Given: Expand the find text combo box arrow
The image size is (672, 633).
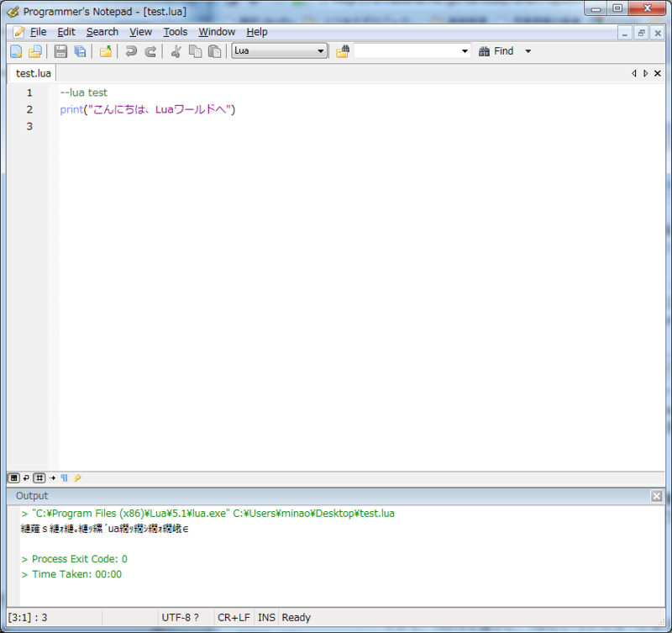Looking at the screenshot, I should (x=465, y=51).
